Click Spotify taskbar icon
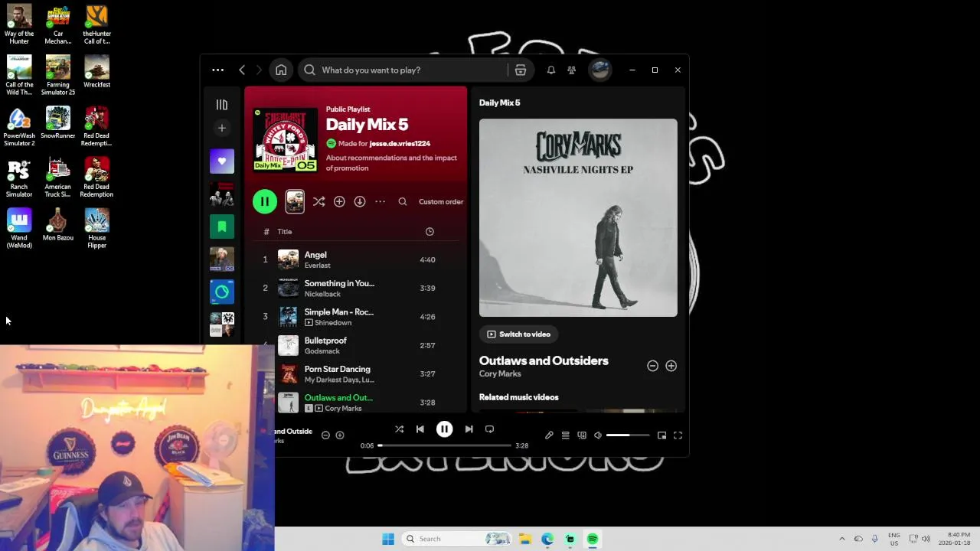Viewport: 980px width, 551px height. click(593, 539)
